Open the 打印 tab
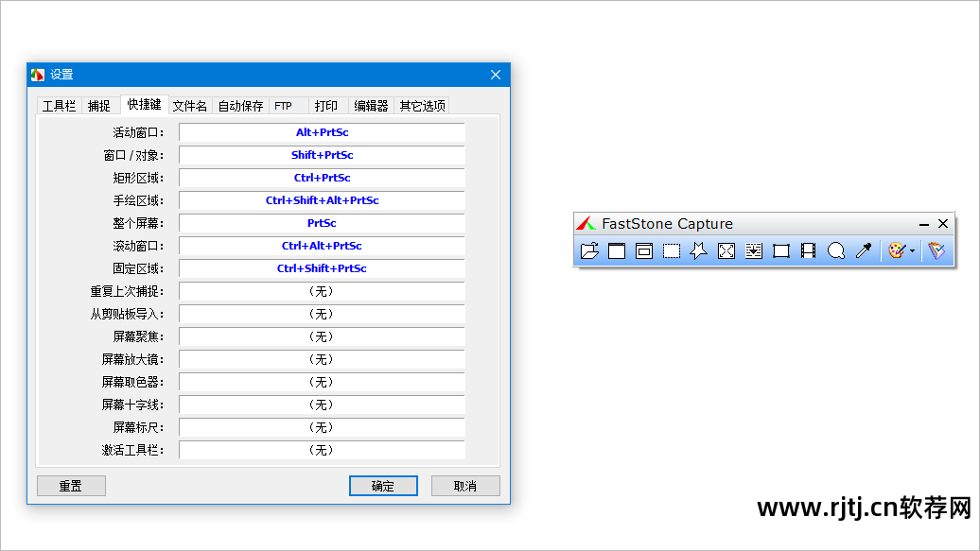The image size is (980, 551). 326,106
